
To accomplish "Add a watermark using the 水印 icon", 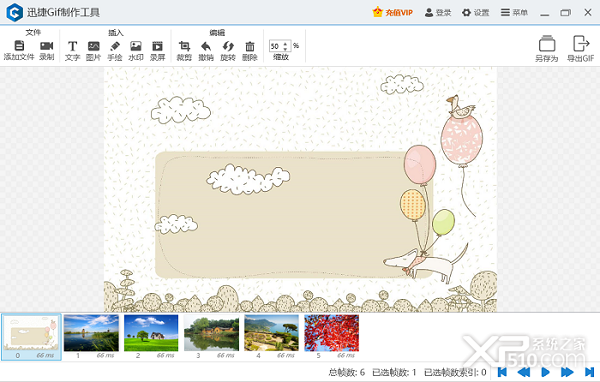I will pyautogui.click(x=136, y=46).
